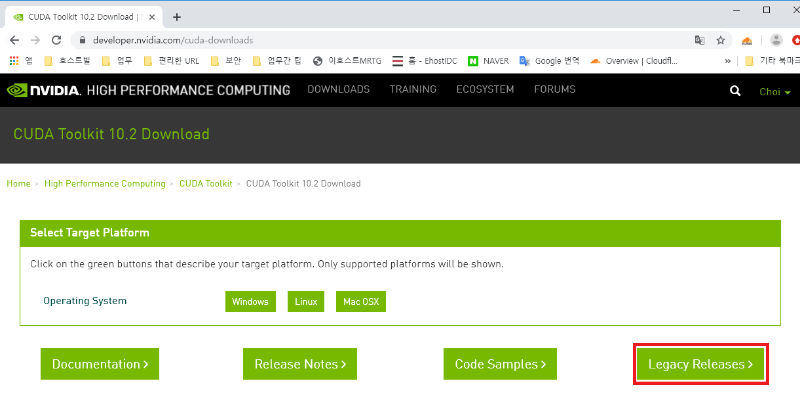800x400 pixels.
Task: Select Mac OSX as the operating system
Action: (360, 301)
